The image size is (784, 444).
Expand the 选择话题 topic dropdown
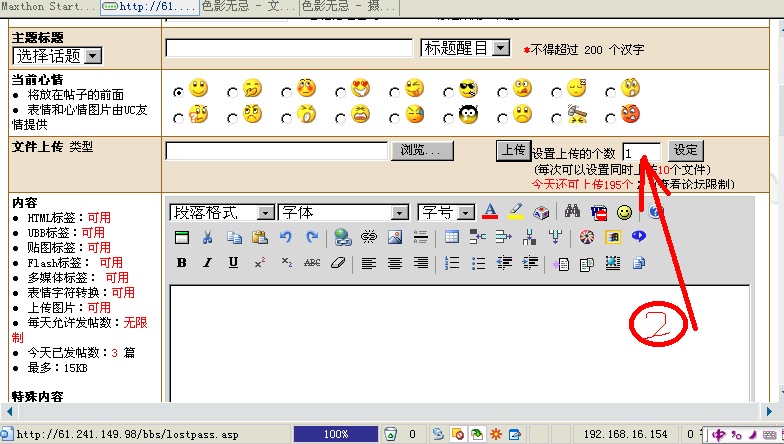(x=92, y=57)
